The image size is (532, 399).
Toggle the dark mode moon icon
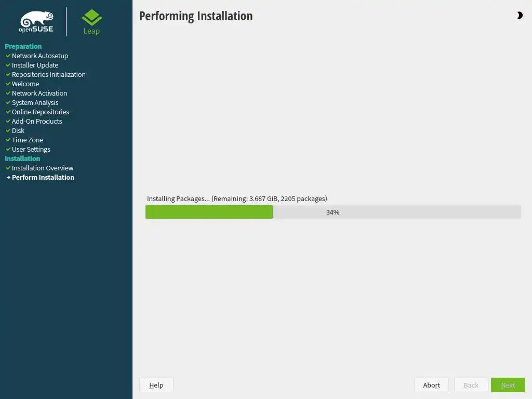[x=520, y=15]
